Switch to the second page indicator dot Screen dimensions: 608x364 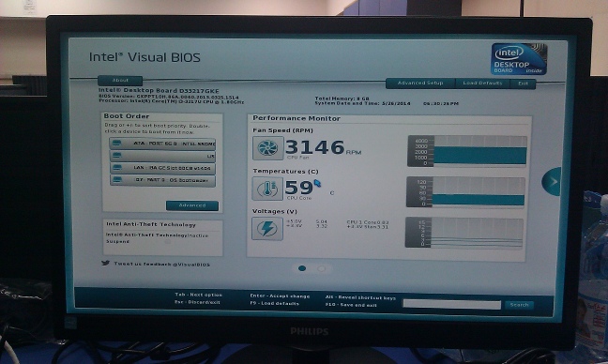(322, 268)
